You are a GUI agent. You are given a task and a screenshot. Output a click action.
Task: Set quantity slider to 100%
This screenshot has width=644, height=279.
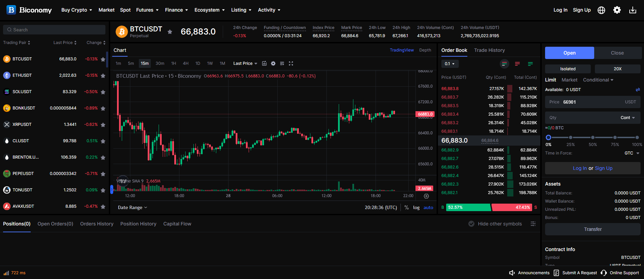pos(637,137)
